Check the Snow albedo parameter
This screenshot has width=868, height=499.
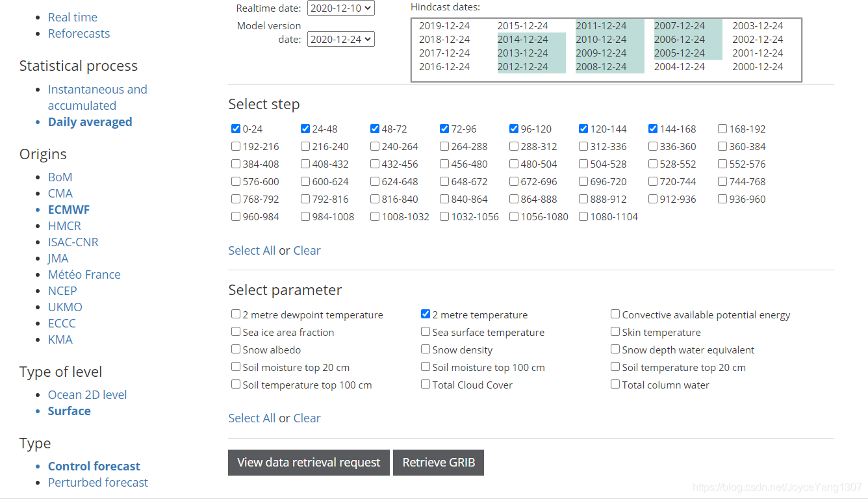tap(235, 349)
